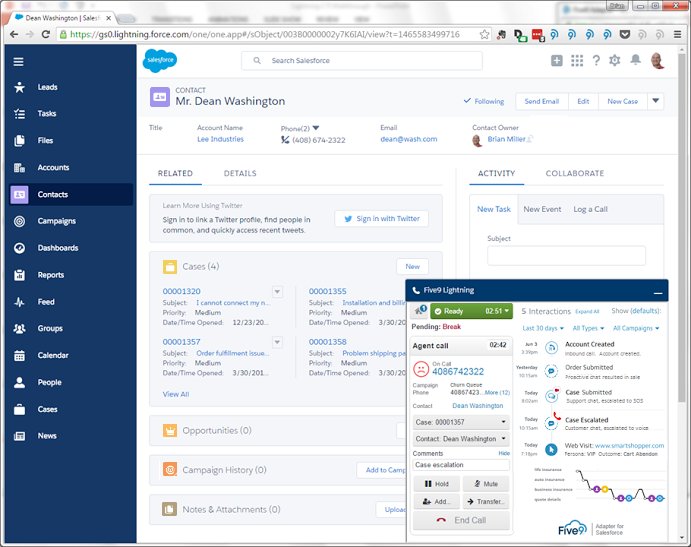Expand the more actions arrow beside New Case
691x547 pixels.
click(x=655, y=101)
